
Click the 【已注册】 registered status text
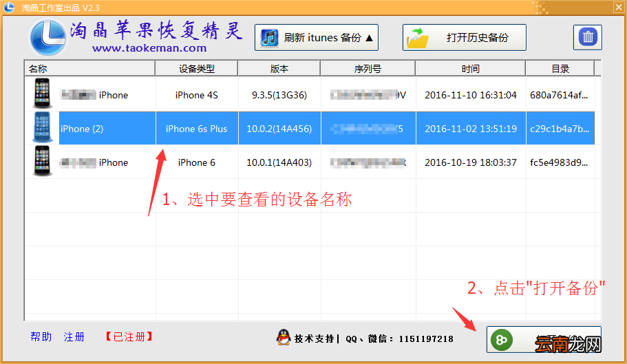click(x=129, y=337)
